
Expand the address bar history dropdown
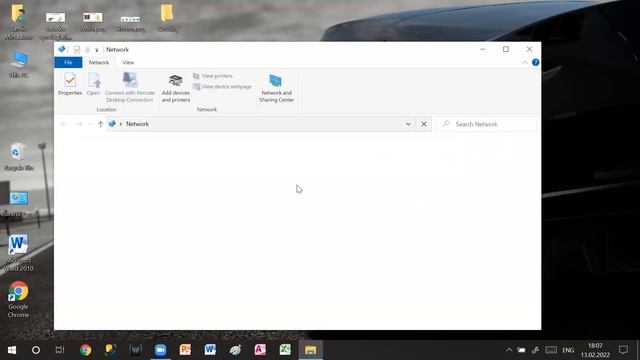tap(408, 124)
